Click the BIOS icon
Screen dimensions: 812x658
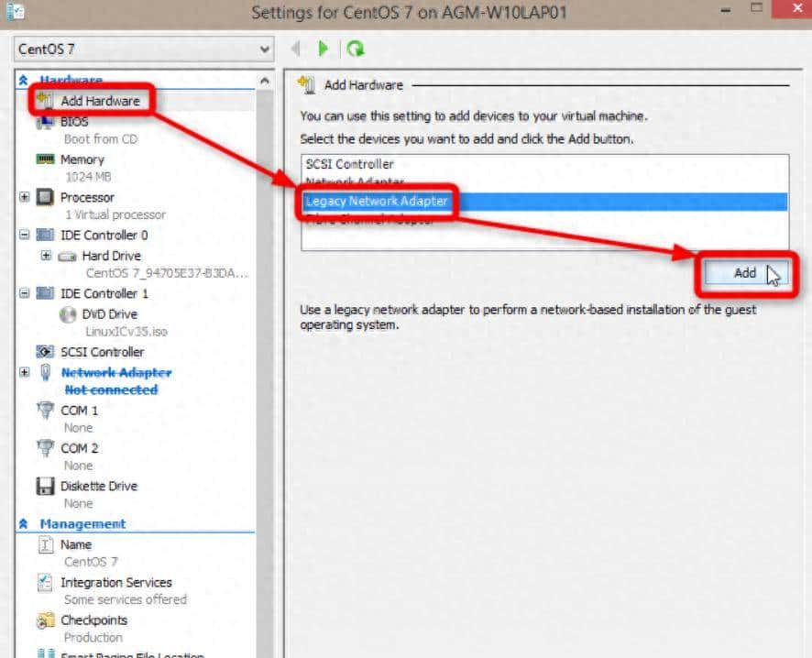(45, 122)
